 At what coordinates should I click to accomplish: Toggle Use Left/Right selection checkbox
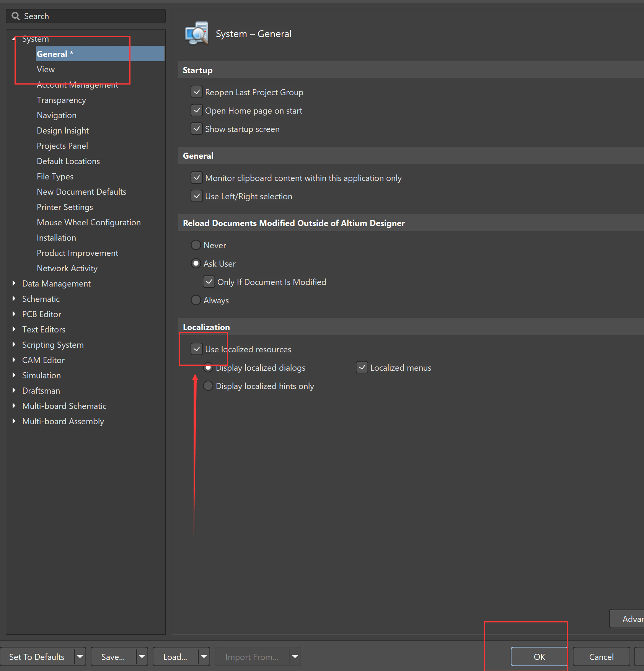(197, 196)
